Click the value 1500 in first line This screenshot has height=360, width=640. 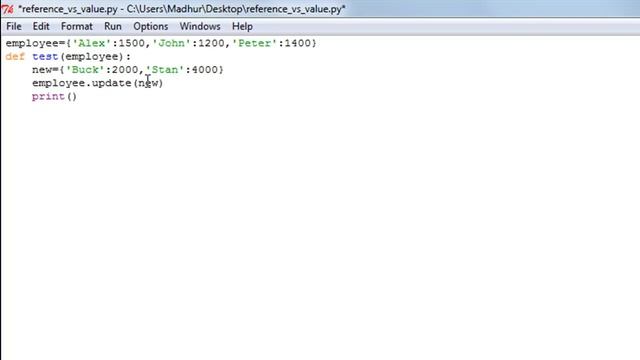[x=131, y=43]
